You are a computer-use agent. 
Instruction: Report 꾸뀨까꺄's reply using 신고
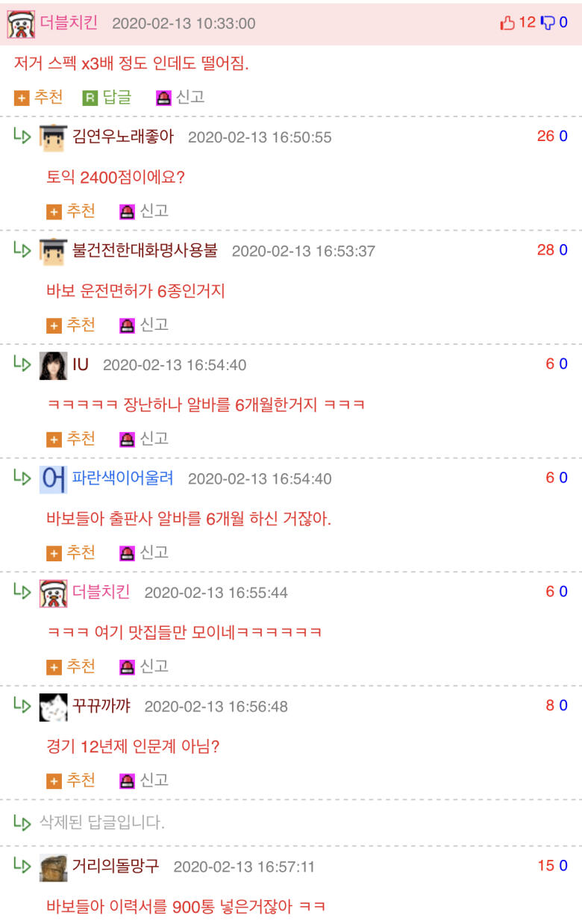[x=145, y=780]
